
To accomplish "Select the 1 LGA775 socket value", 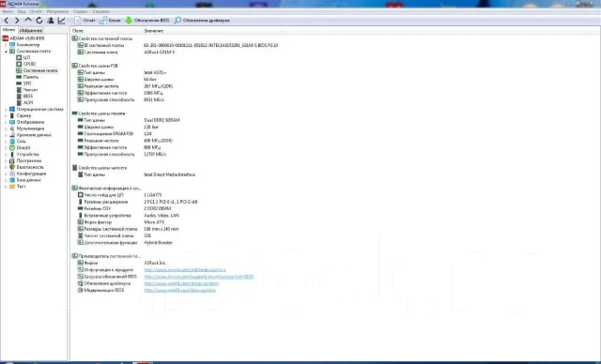I will (152, 195).
